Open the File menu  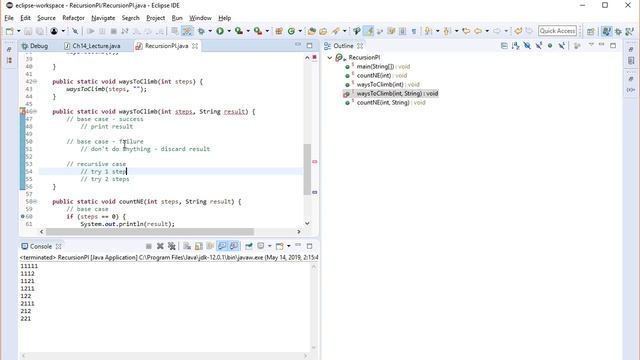(x=9, y=18)
